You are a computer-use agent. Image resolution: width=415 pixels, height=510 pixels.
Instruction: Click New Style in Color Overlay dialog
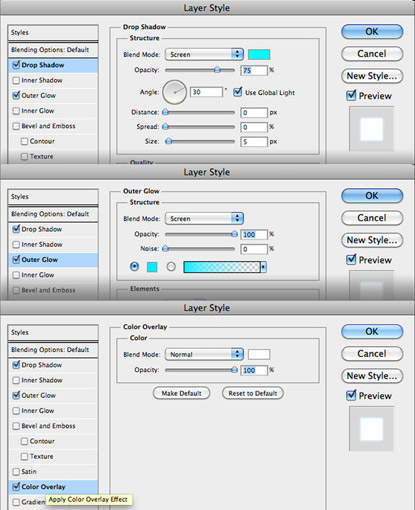[372, 376]
